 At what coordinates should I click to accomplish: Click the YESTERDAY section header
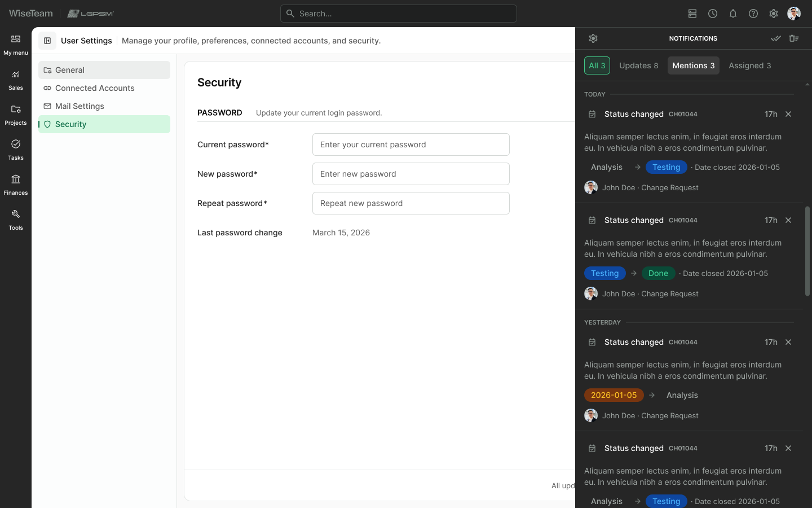(x=602, y=322)
